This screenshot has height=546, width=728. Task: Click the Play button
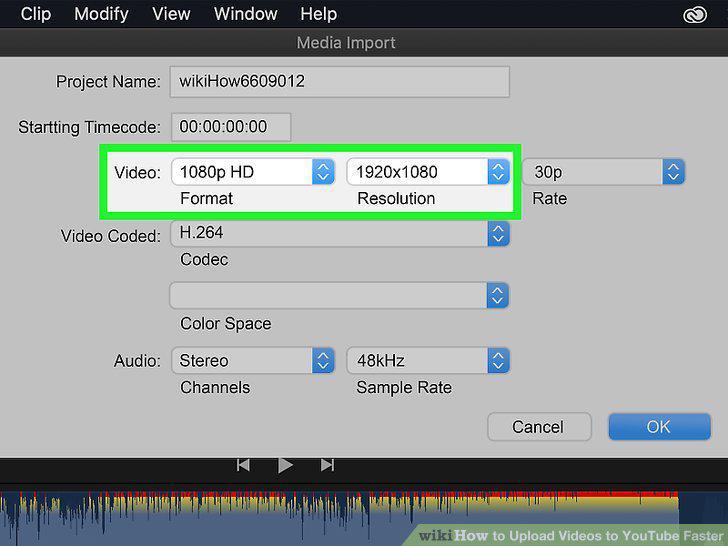[285, 465]
